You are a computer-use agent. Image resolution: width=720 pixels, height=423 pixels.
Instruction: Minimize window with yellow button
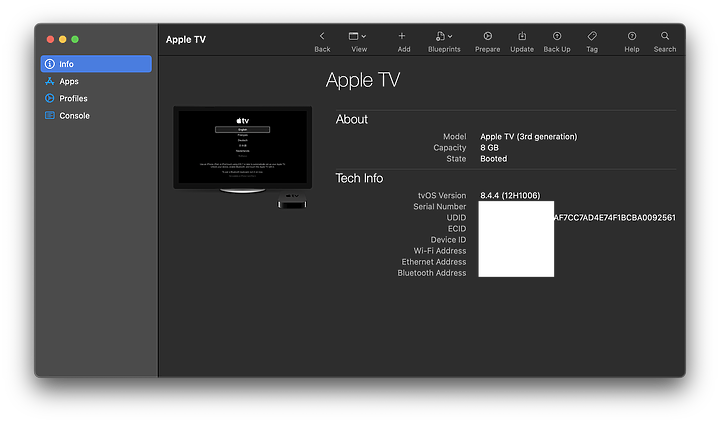[63, 39]
